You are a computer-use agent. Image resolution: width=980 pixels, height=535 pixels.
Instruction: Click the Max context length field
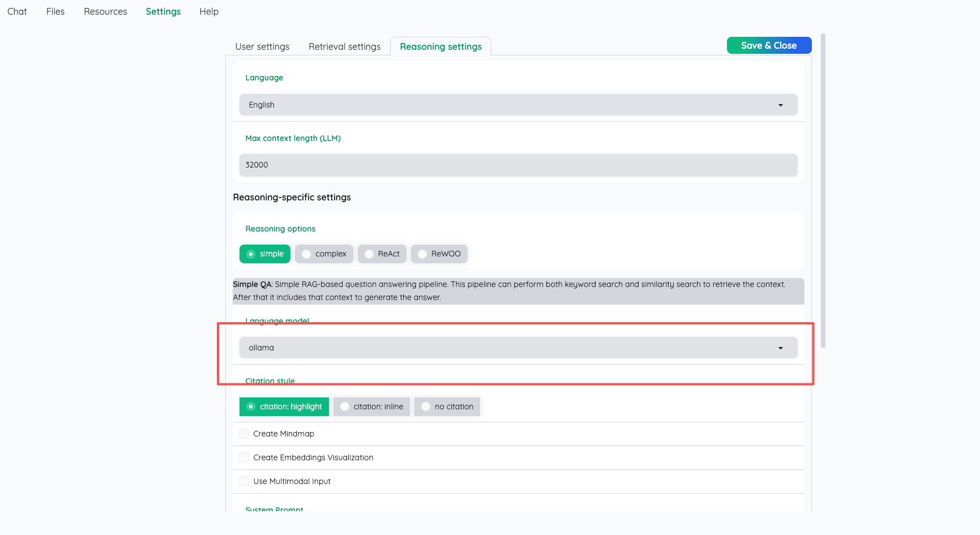click(517, 165)
